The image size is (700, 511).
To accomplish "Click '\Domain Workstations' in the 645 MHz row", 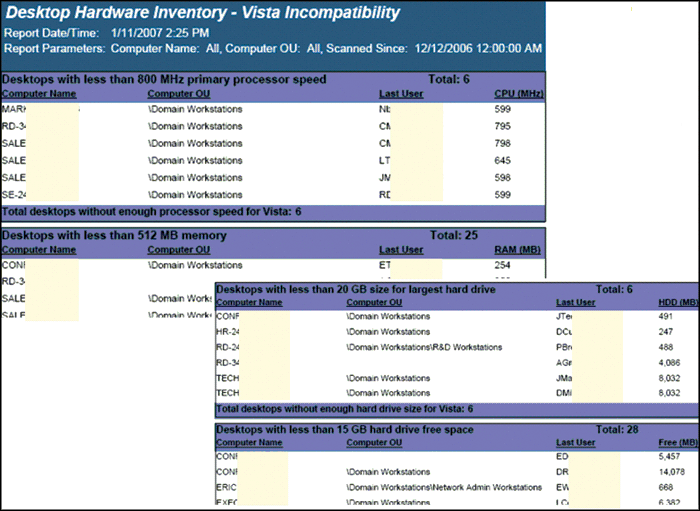I will 195,160.
